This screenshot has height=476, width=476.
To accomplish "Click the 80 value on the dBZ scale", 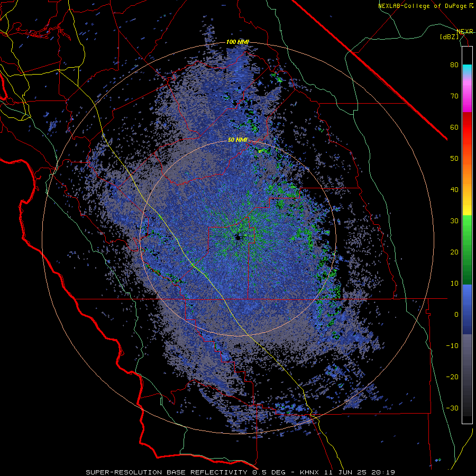I will pyautogui.click(x=454, y=65).
